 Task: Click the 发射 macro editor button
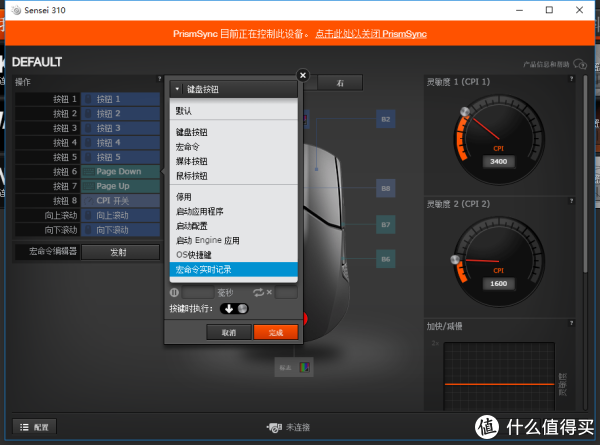(x=120, y=252)
